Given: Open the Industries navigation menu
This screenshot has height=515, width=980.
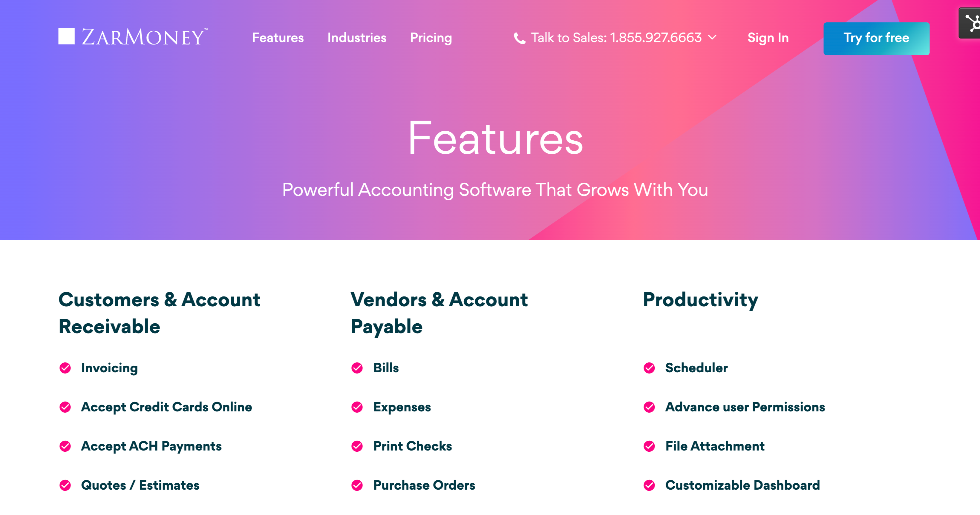Looking at the screenshot, I should pyautogui.click(x=356, y=38).
